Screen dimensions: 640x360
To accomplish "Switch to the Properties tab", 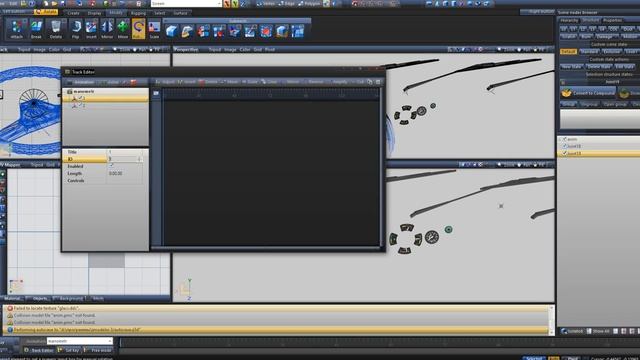I will pyautogui.click(x=613, y=20).
